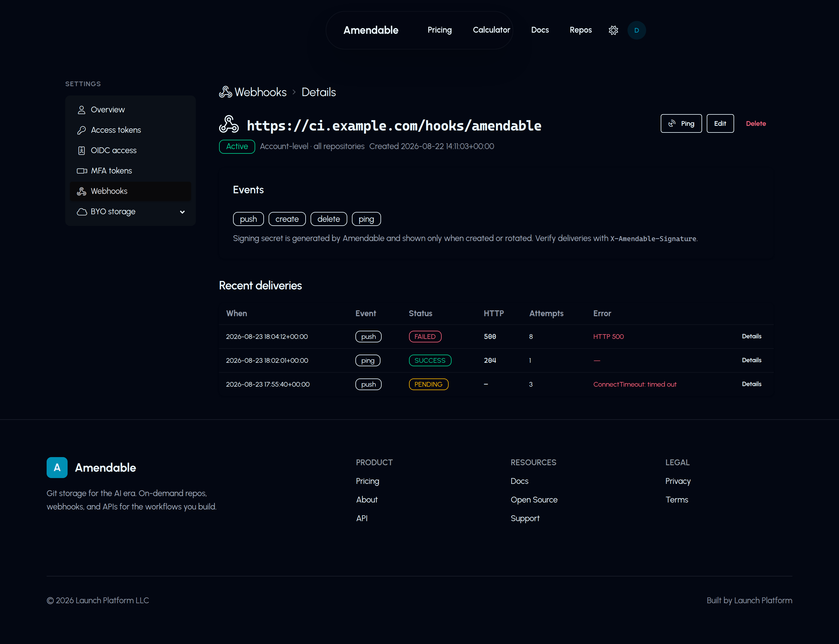This screenshot has height=644, width=839.
Task: Click the red Delete webhook link
Action: (x=756, y=123)
